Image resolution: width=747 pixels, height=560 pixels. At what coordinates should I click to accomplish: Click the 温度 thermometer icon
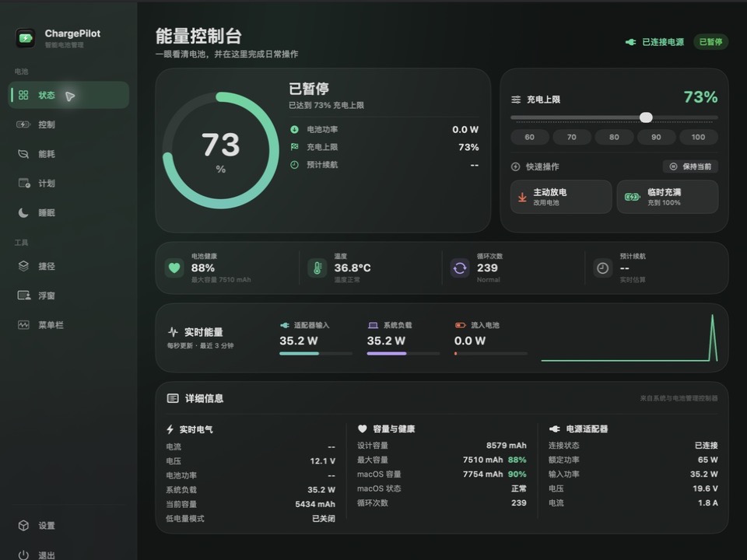(x=317, y=268)
